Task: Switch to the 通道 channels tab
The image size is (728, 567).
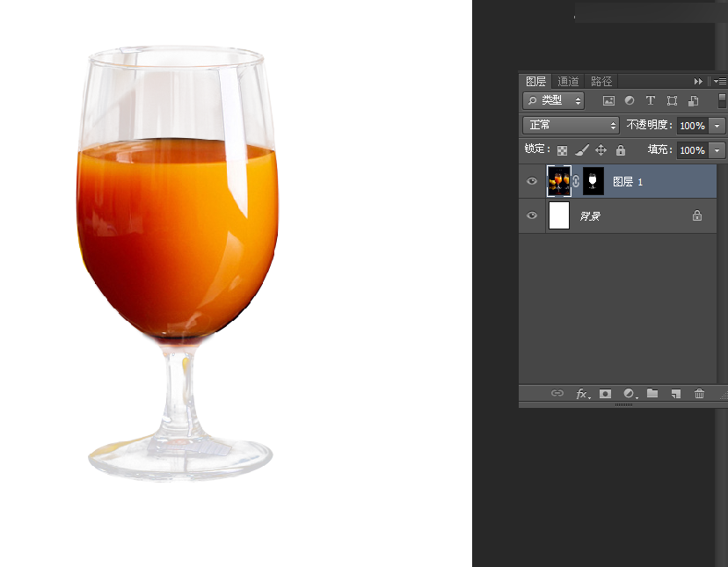Action: pos(567,80)
